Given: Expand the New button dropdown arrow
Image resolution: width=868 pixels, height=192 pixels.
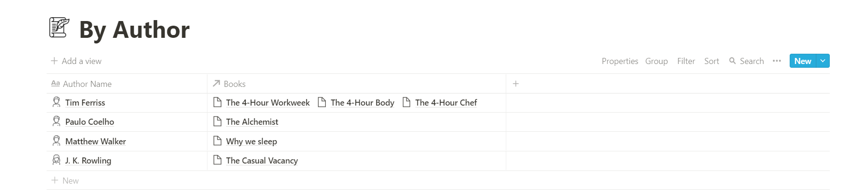Looking at the screenshot, I should pos(823,61).
